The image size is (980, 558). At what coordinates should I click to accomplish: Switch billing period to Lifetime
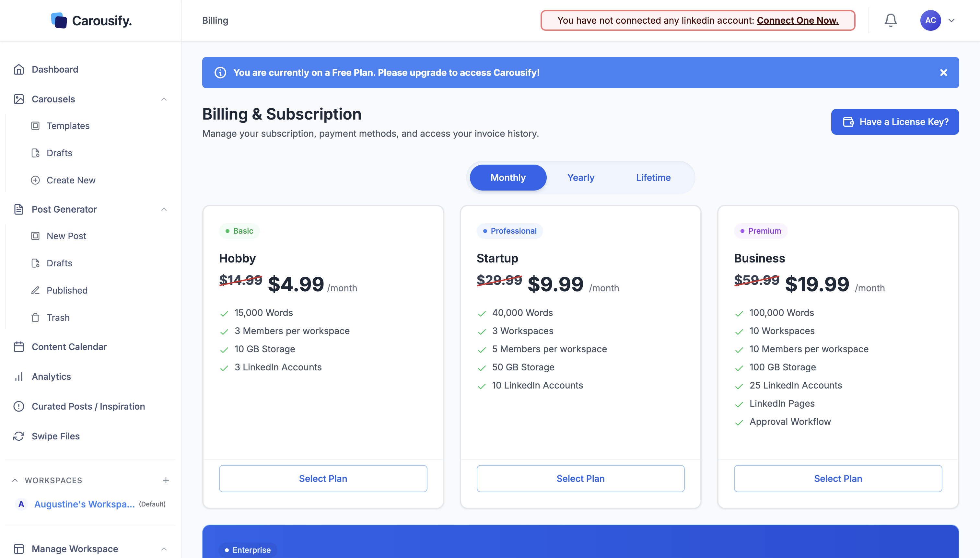pyautogui.click(x=653, y=178)
